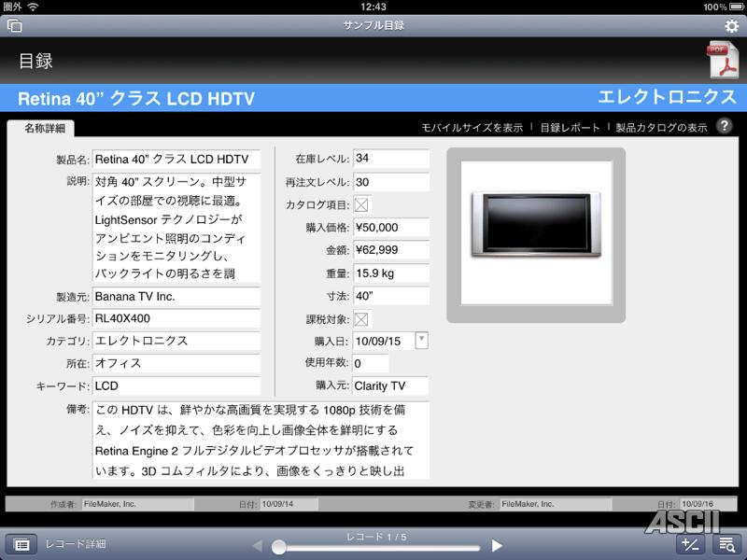Screen dimensions: 747x560
Task: Tap the battery status indicator
Action: [x=735, y=7]
